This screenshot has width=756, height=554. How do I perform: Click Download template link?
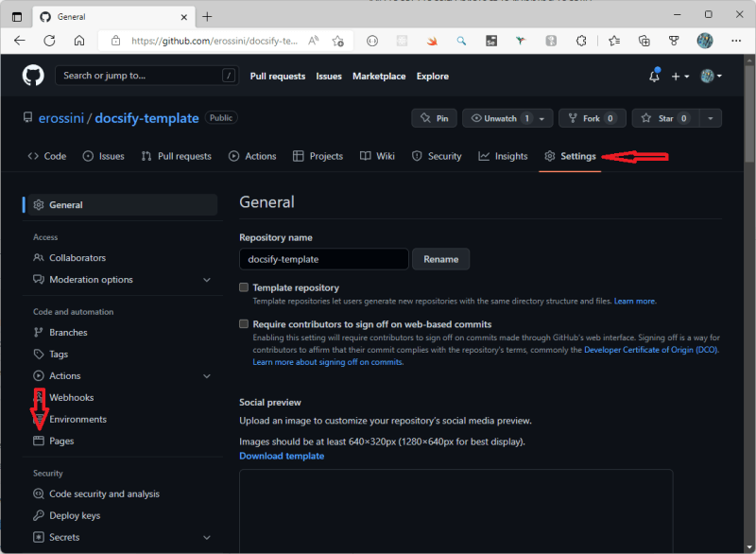[282, 456]
